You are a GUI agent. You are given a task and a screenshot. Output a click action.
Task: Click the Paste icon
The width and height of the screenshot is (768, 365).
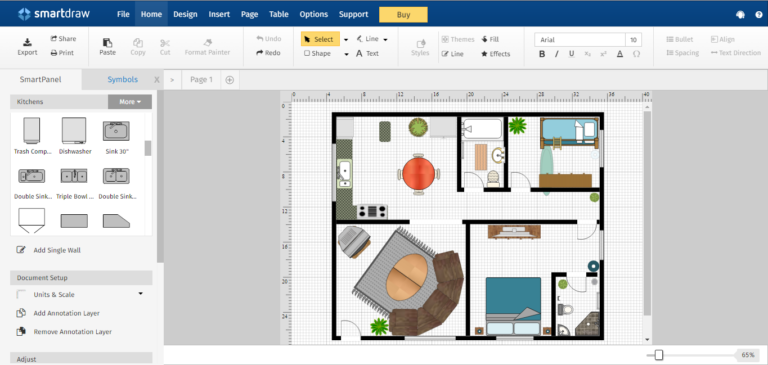pyautogui.click(x=107, y=43)
